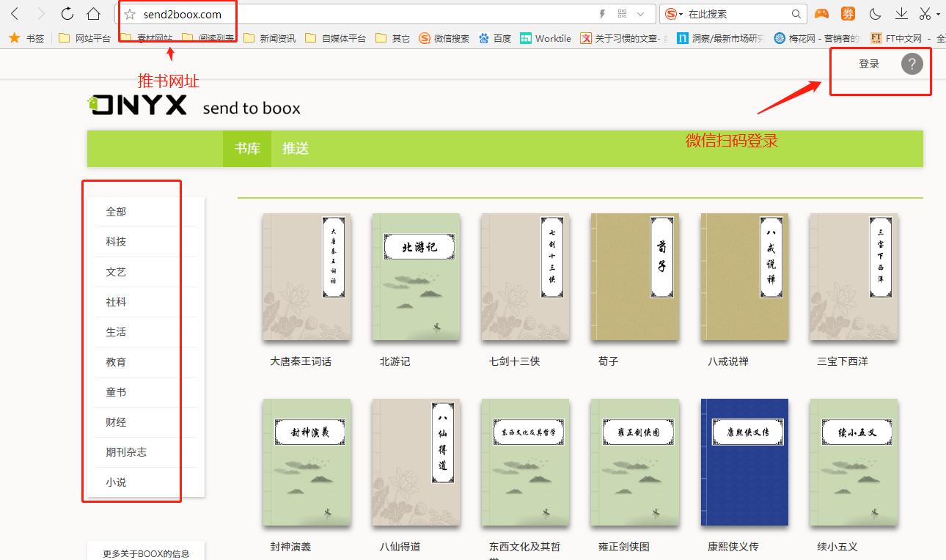Click the 更多关于BOOX的信息 link

click(146, 553)
